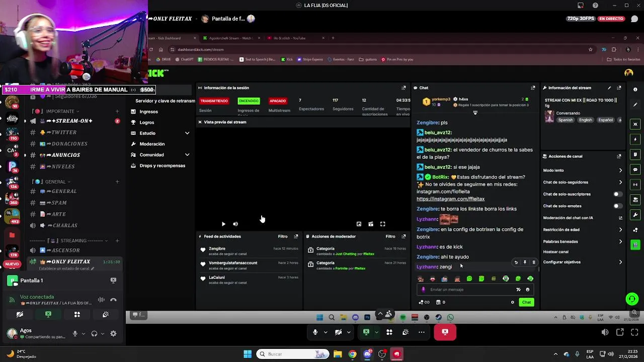Open Windows Start menu

coord(248,354)
